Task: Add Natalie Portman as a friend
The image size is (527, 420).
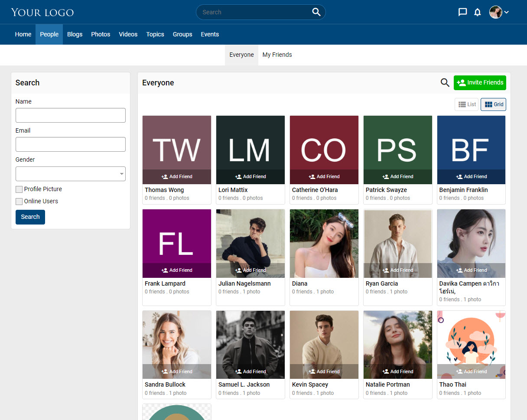Action: pyautogui.click(x=398, y=371)
